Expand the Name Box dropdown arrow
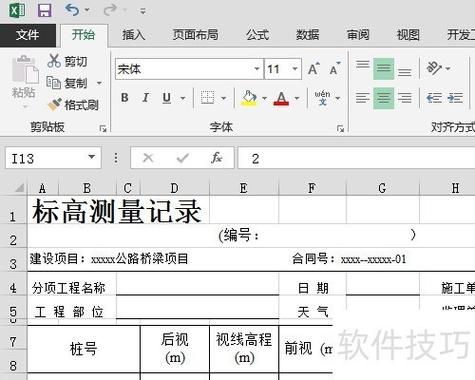This screenshot has width=475, height=380. (x=92, y=157)
